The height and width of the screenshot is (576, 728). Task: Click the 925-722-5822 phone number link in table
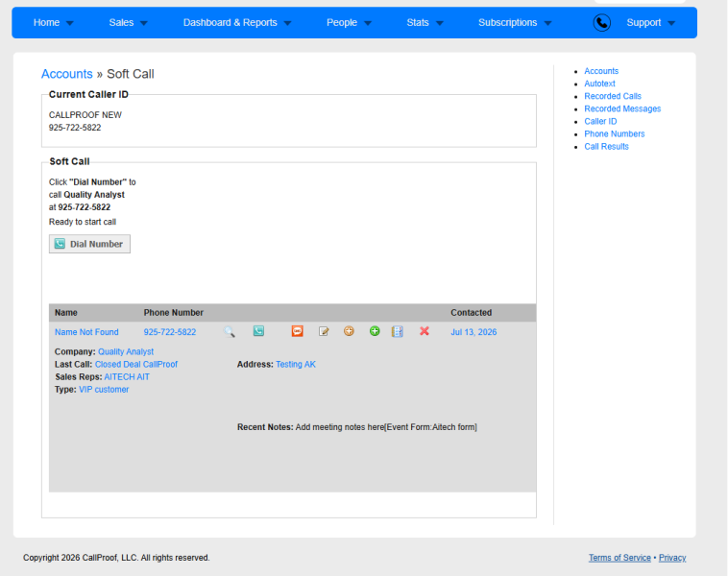tap(169, 332)
